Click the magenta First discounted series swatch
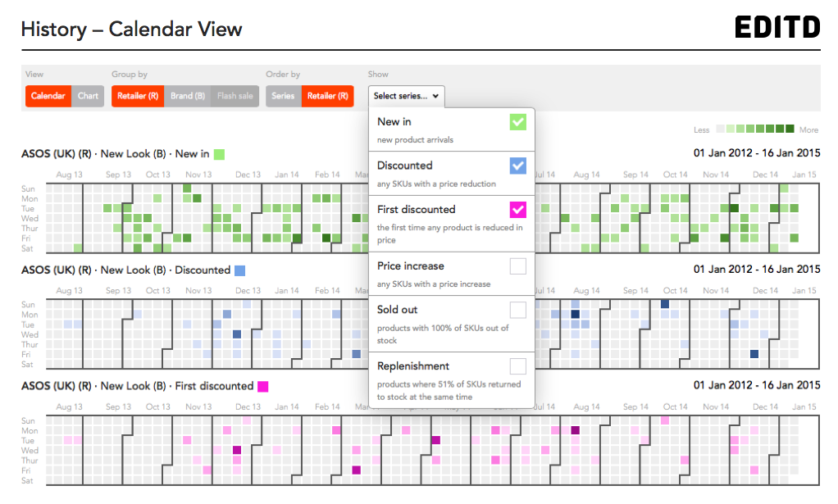Screen dimensions: 838x504 pos(263,387)
